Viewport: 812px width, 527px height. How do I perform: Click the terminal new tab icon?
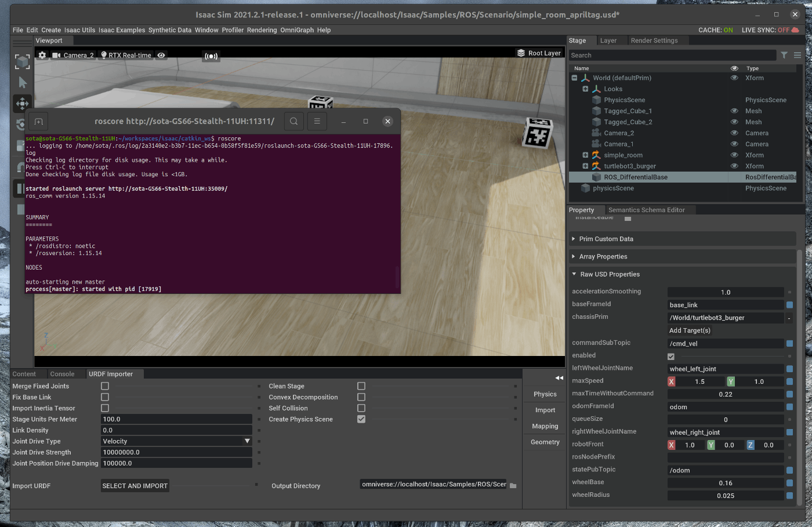coord(39,121)
